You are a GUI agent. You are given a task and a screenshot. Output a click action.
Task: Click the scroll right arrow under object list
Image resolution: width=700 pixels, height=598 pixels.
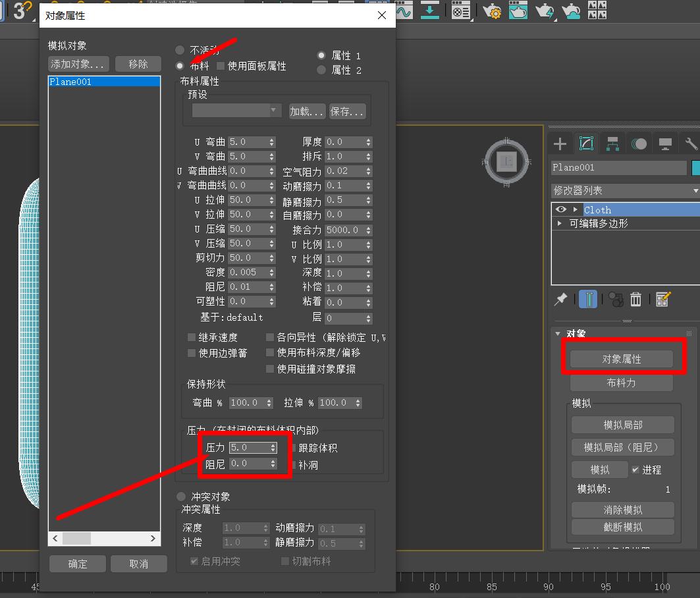(x=153, y=538)
